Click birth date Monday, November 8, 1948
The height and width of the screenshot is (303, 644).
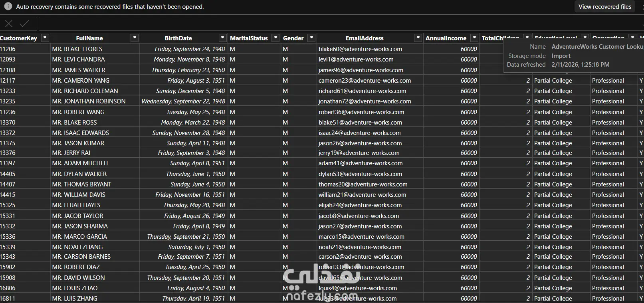pyautogui.click(x=189, y=59)
